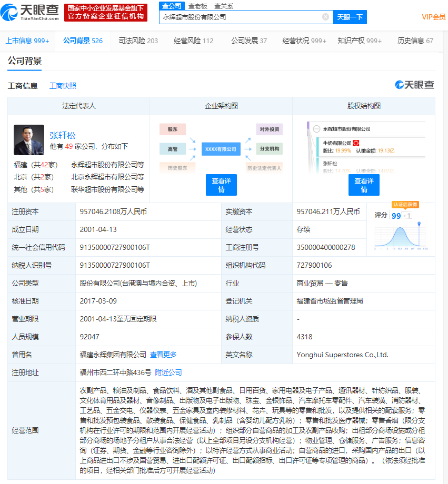The image size is (448, 484).
Task: Open 查看更多 next to 福建永辉集团有限公司
Action: point(163,355)
